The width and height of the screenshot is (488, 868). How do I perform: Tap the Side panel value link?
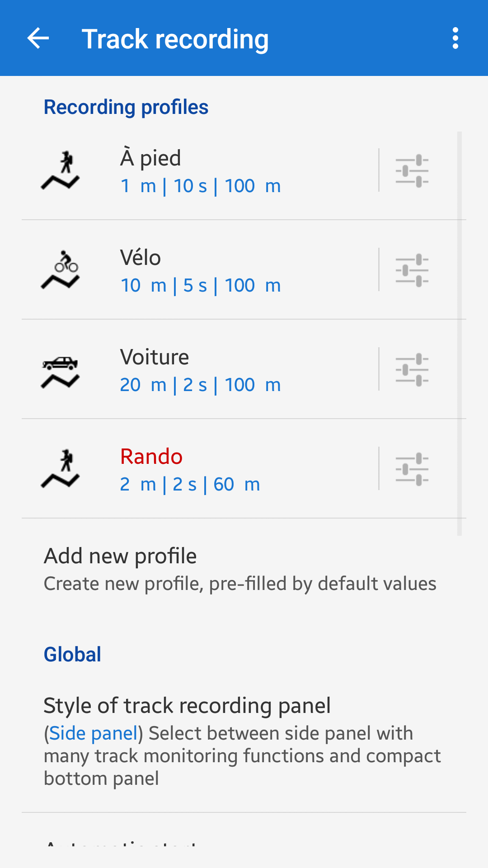[93, 733]
